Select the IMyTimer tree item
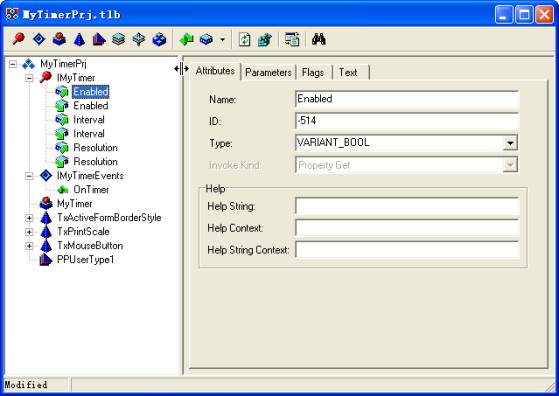This screenshot has width=559, height=396. pos(76,78)
